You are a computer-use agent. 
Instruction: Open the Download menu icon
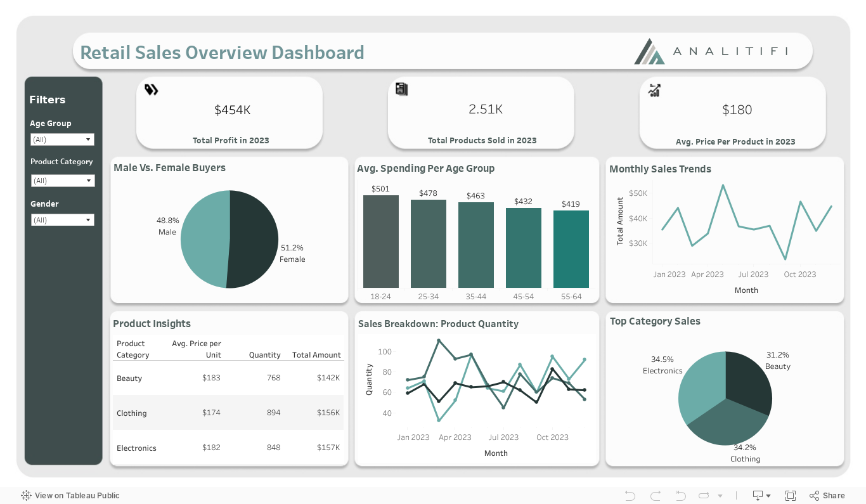tap(761, 496)
